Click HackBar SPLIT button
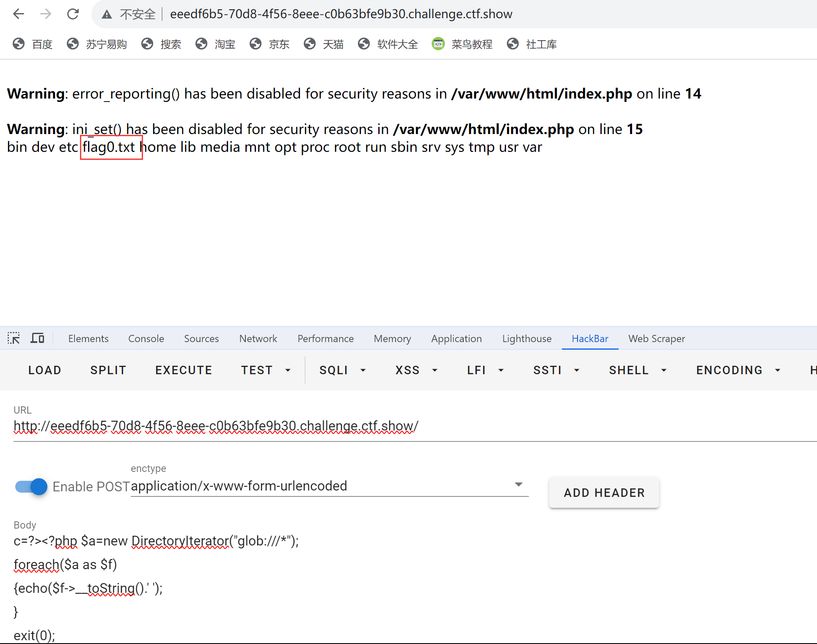The height and width of the screenshot is (644, 817). click(x=108, y=370)
